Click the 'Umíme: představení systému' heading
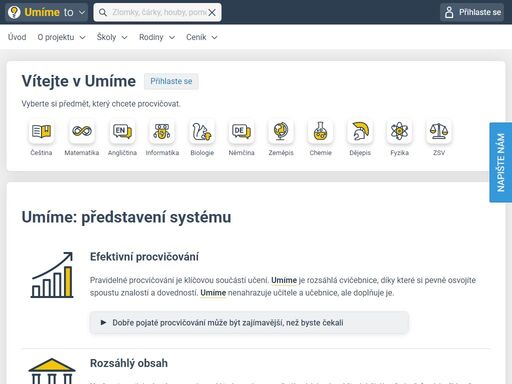The image size is (512, 384). (x=126, y=217)
